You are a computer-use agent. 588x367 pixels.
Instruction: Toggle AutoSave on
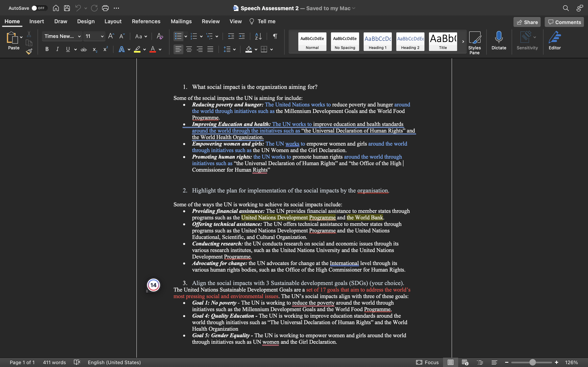click(39, 8)
